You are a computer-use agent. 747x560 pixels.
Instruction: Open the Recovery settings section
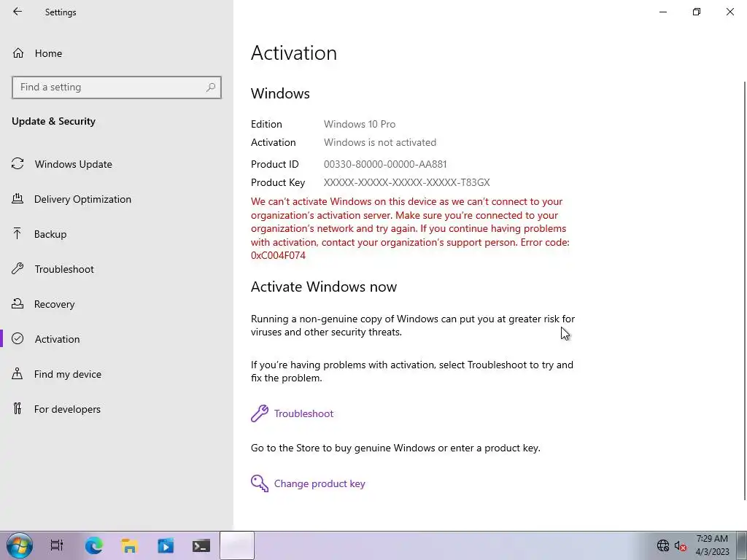point(54,304)
